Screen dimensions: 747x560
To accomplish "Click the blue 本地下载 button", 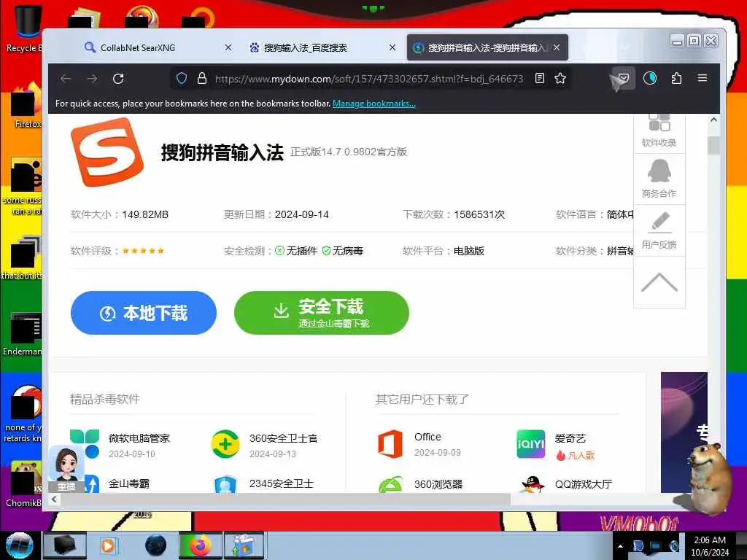I will tap(144, 313).
